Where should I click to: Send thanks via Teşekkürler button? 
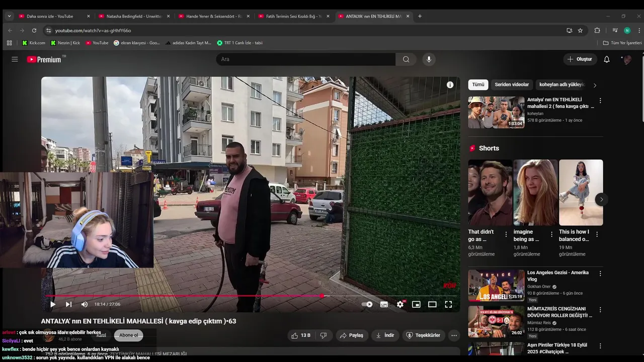pos(424,335)
